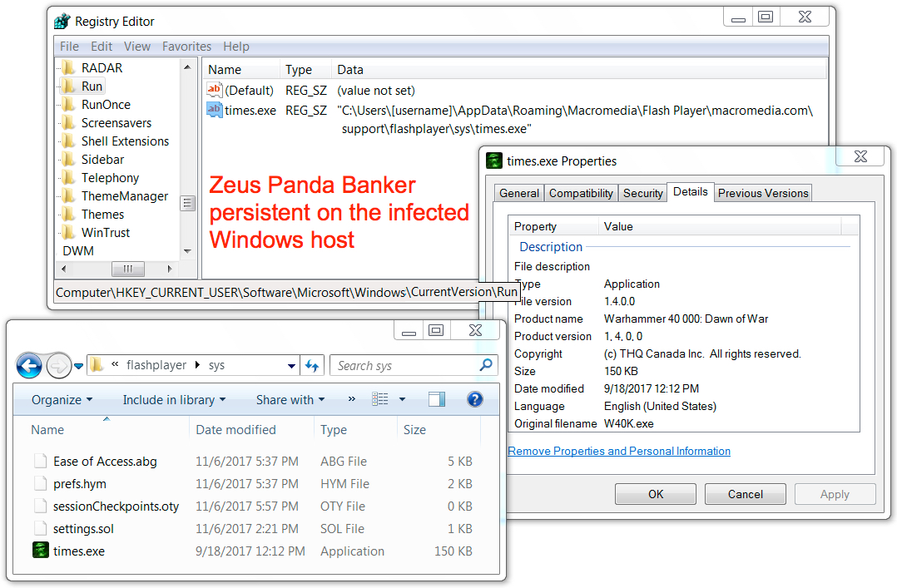Click the tree pane horizontal scroll left arrow

tap(63, 269)
